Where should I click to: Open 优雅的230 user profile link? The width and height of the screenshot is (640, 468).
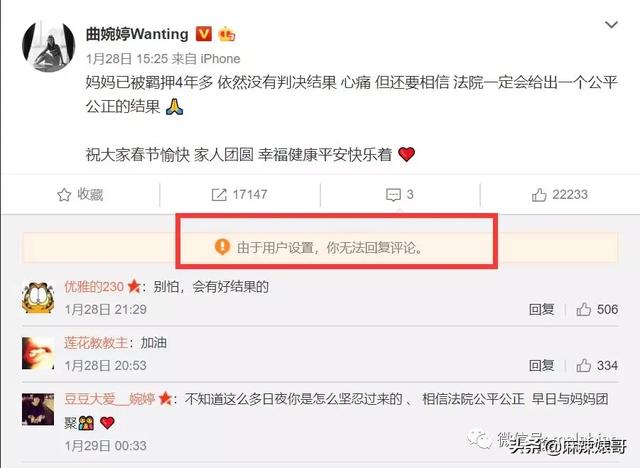pos(94,287)
